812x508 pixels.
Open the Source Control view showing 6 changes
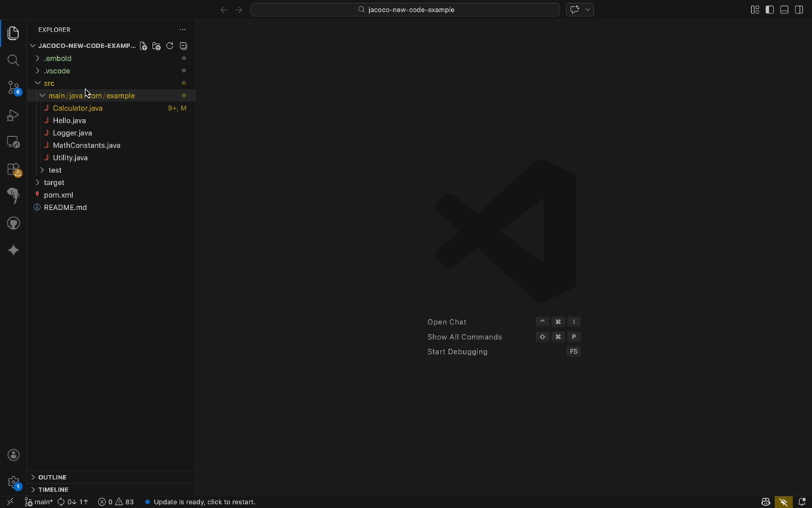point(13,88)
